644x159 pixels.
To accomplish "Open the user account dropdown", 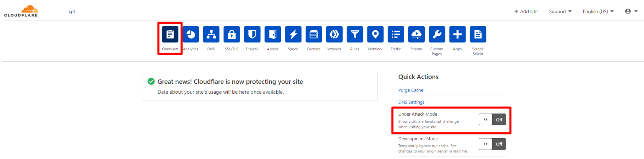I will point(631,11).
